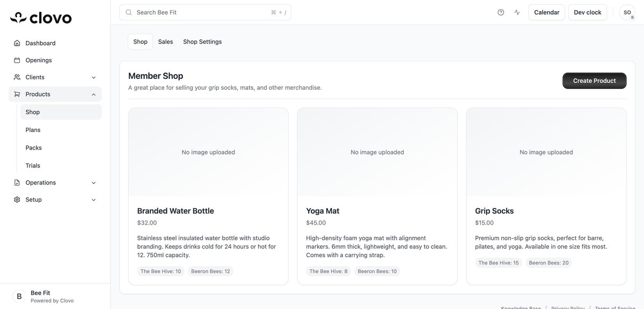Collapse the Products section chevron

click(x=93, y=94)
